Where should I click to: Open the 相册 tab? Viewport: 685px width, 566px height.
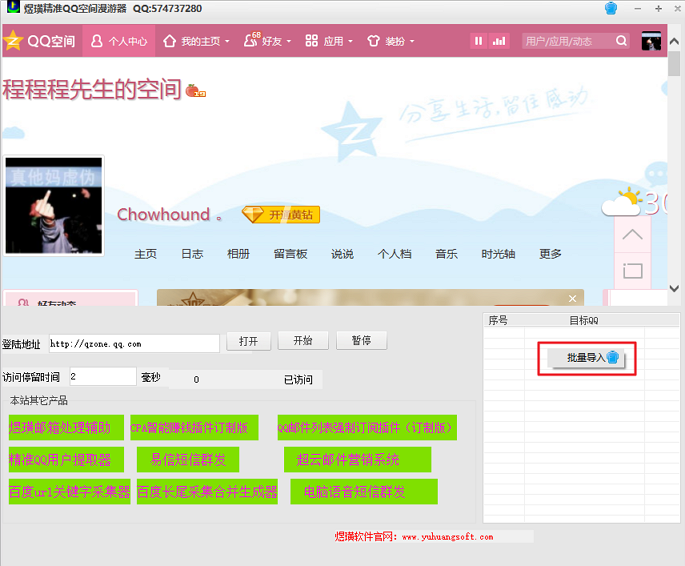[x=239, y=254]
